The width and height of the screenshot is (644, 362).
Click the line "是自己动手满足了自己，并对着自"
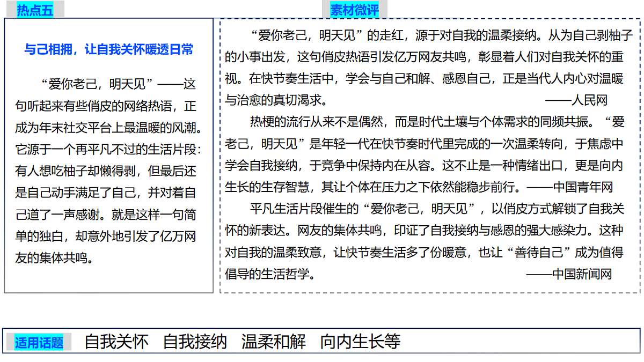click(106, 193)
